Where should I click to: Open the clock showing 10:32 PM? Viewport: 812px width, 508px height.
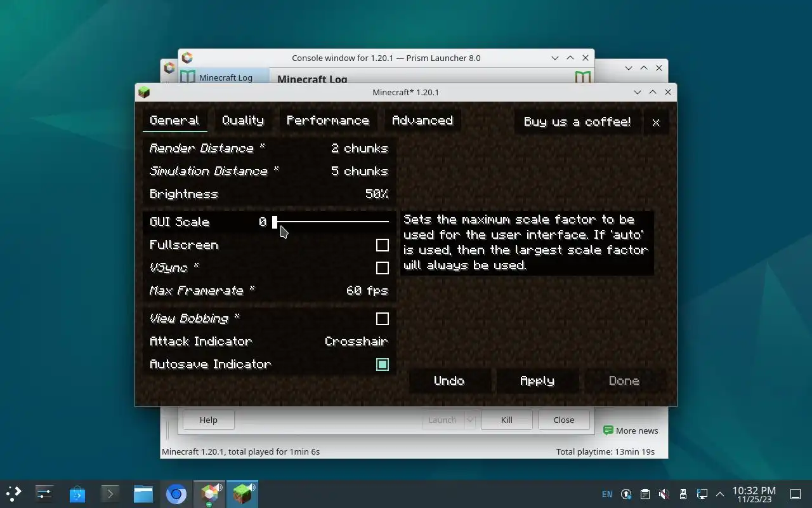coord(754,494)
